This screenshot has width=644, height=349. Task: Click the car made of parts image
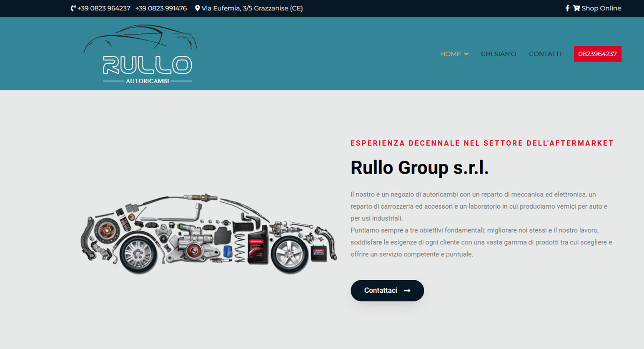coord(208,233)
